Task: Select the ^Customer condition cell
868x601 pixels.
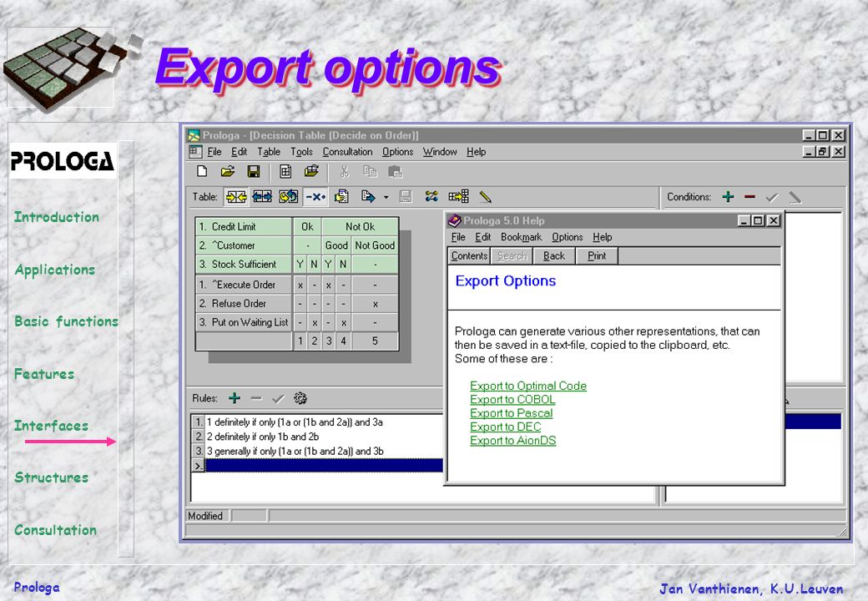Action: click(244, 245)
